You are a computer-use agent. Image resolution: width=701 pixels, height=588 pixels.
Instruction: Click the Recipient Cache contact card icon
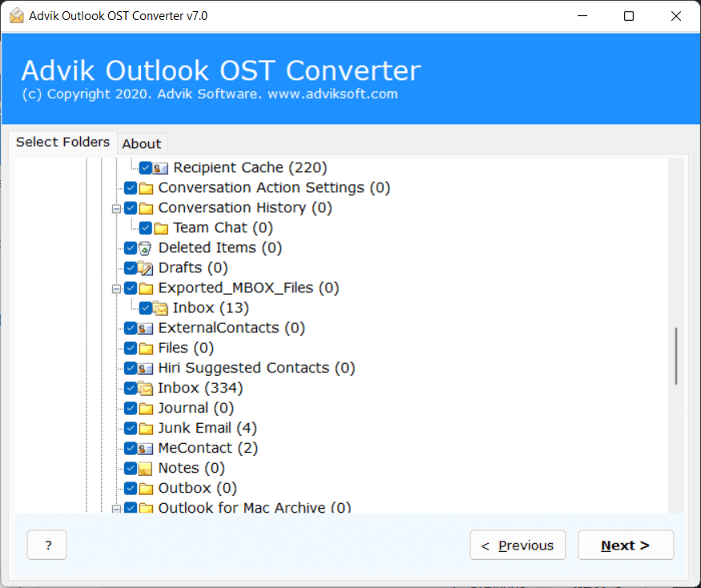click(x=160, y=168)
